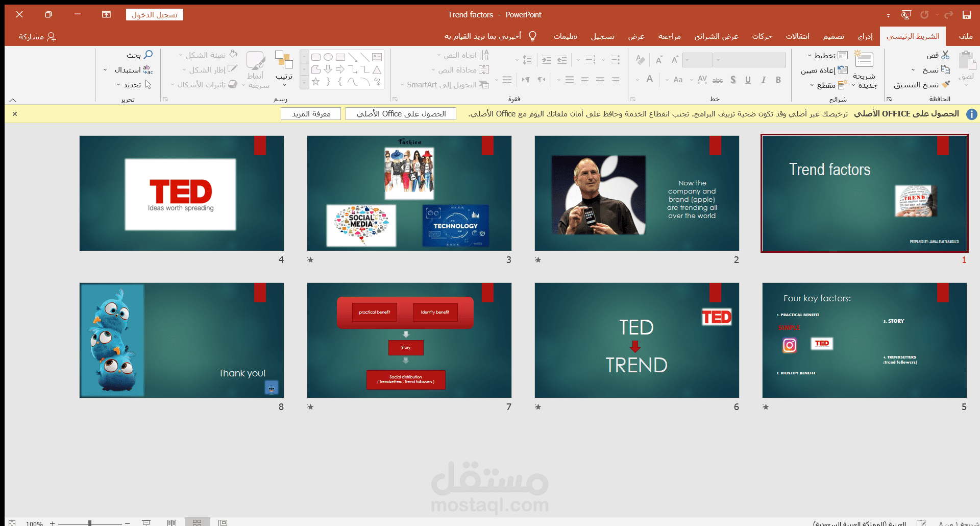Screen dimensions: 980x526
Task: Click the zoom slider in status bar
Action: [90, 523]
